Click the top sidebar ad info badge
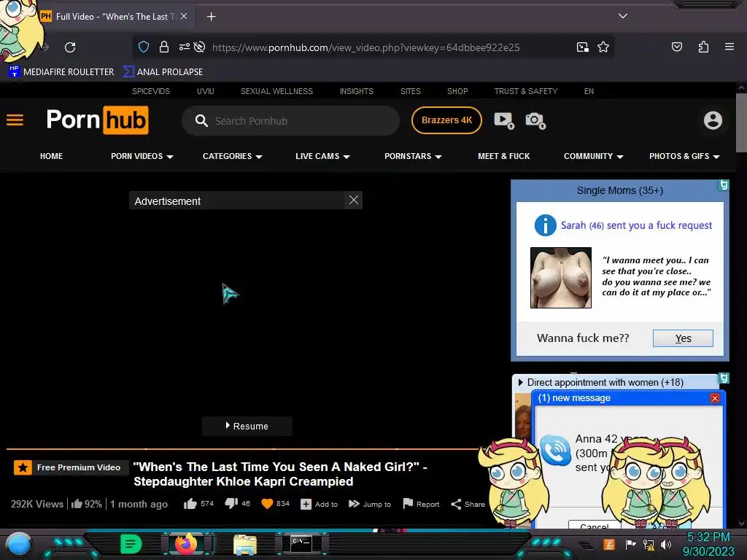The image size is (747, 560). [724, 184]
